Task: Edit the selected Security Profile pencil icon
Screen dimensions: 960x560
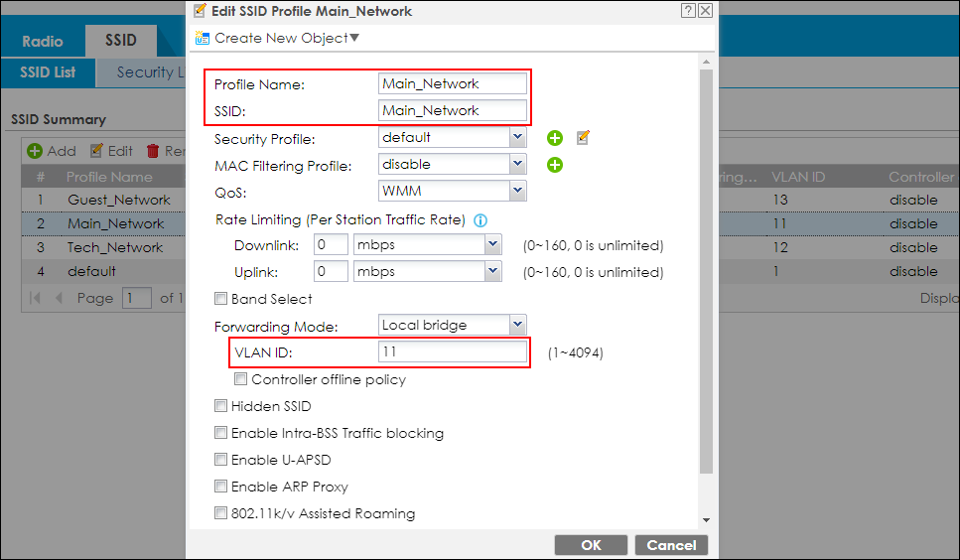Action: click(x=583, y=138)
